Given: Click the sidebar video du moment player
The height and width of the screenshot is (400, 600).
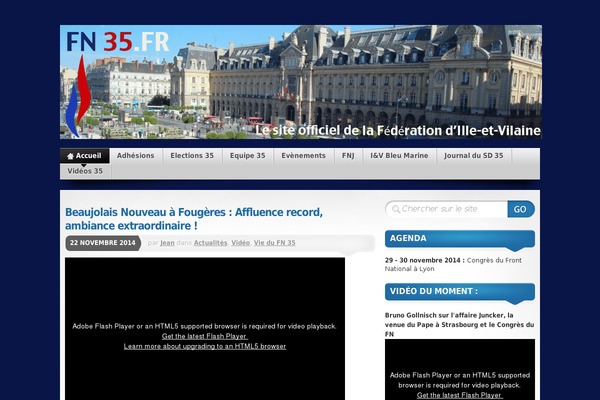Looking at the screenshot, I should click(x=460, y=369).
